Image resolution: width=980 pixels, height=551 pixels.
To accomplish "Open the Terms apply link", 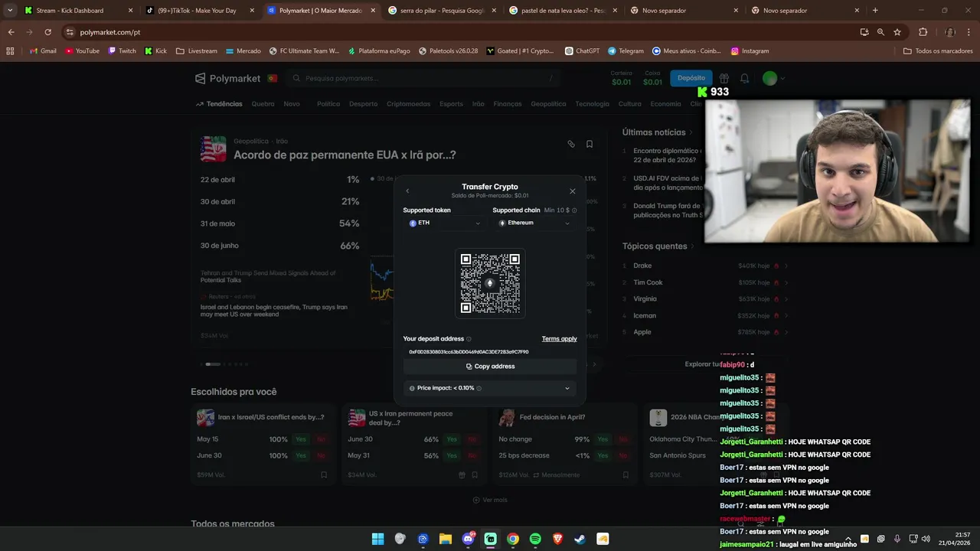I will (560, 339).
